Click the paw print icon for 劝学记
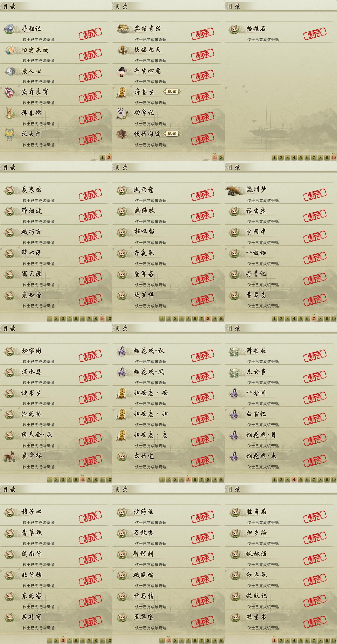The width and height of the screenshot is (337, 644). click(x=122, y=113)
